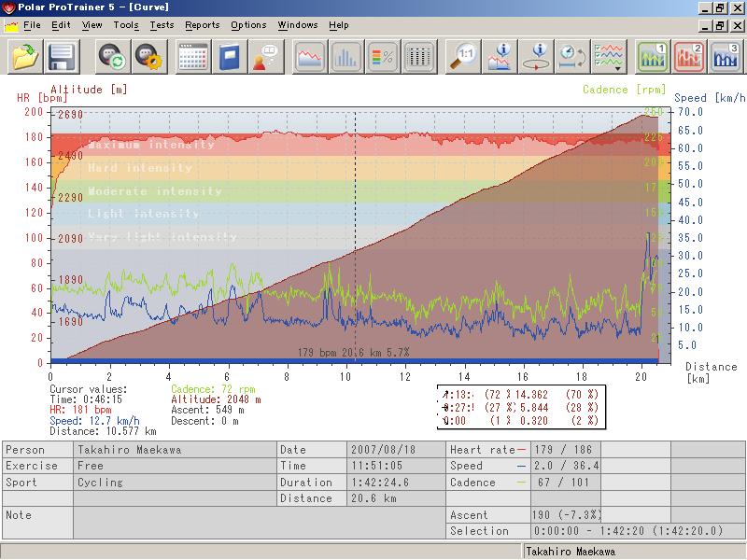Open the vertical lines list view icon
Image resolution: width=747 pixels, height=560 pixels.
click(418, 56)
